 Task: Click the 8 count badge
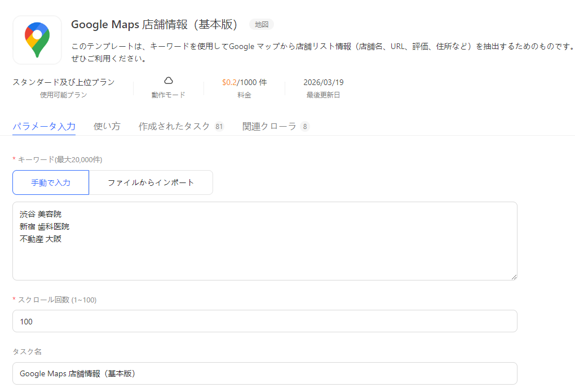coord(305,127)
